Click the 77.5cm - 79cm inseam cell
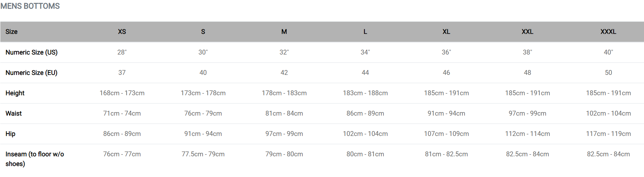This screenshot has height=177, width=644. tap(203, 154)
